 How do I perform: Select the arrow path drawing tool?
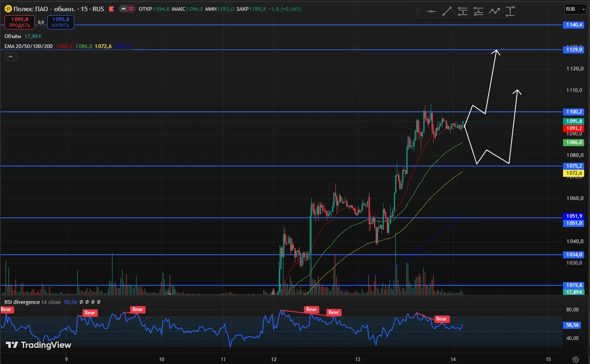point(494,11)
